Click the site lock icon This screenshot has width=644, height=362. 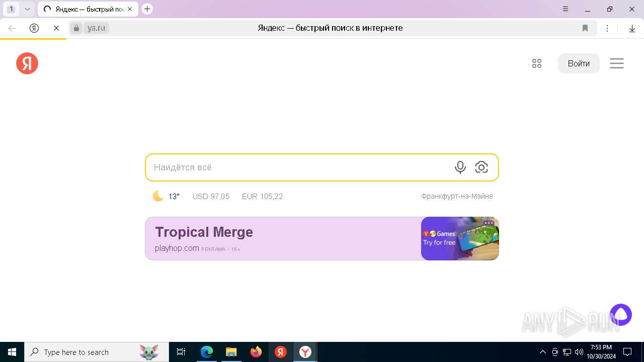(x=76, y=28)
